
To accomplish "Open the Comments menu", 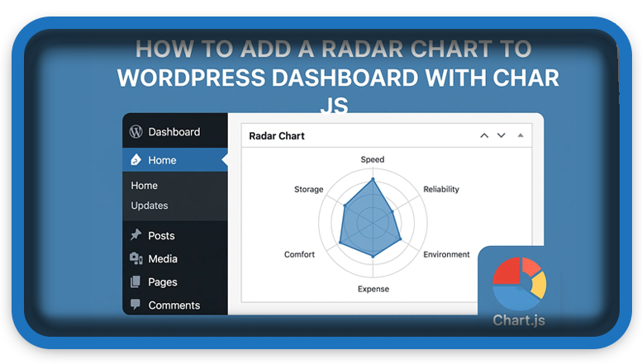I will click(175, 305).
